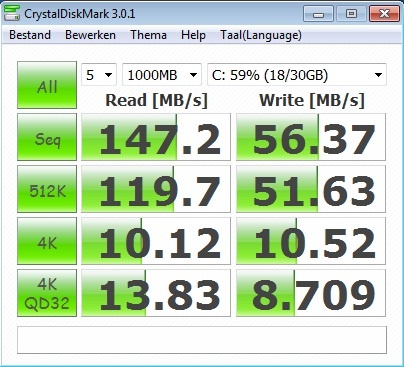
Task: Click the 4K write value 10.52
Action: pos(311,241)
